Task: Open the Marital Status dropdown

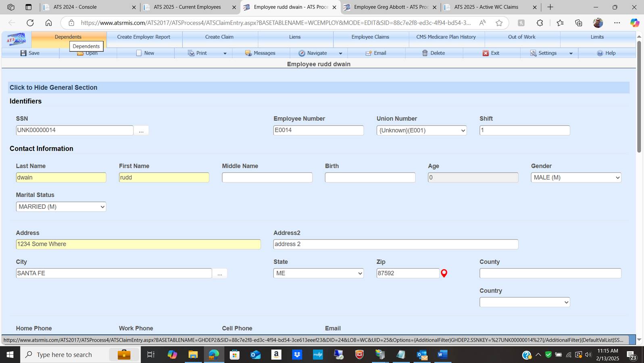Action: pyautogui.click(x=61, y=207)
